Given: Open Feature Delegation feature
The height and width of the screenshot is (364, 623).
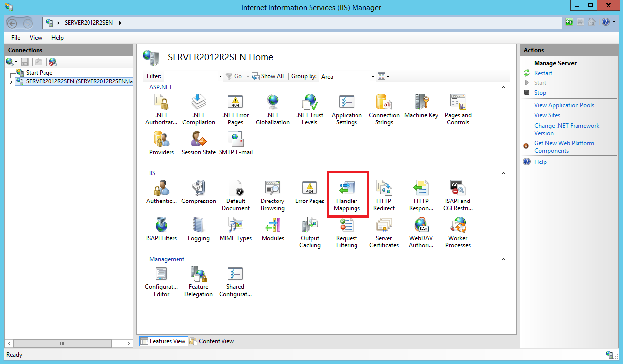Looking at the screenshot, I should tap(199, 282).
